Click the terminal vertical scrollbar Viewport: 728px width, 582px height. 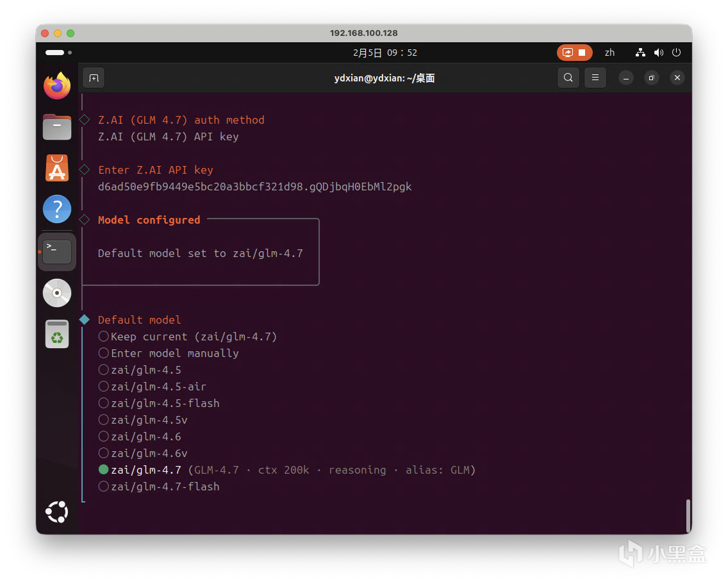(x=688, y=516)
